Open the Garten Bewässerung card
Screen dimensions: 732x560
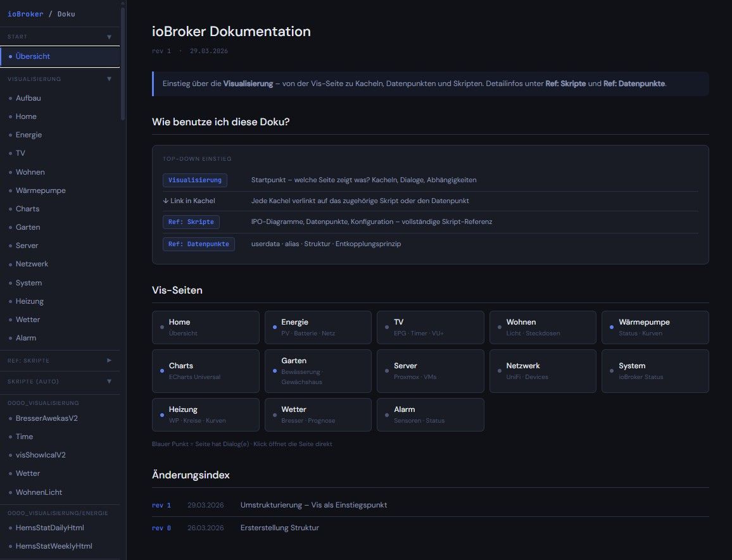coord(318,371)
